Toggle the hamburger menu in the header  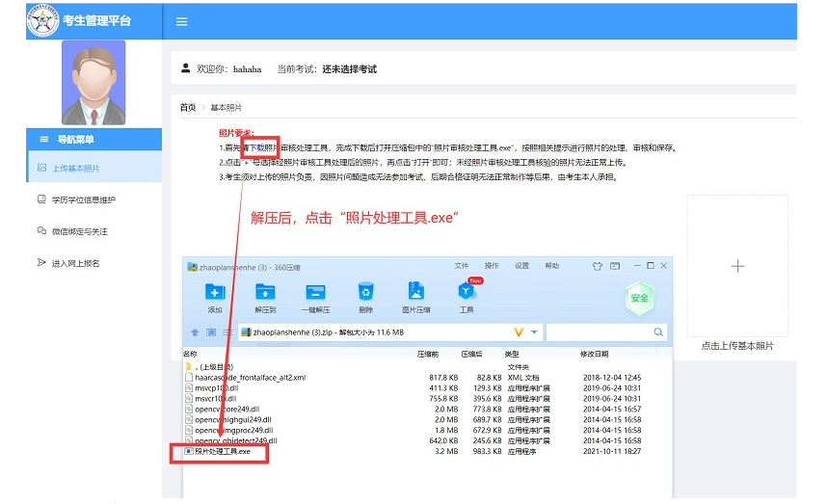pos(181,21)
